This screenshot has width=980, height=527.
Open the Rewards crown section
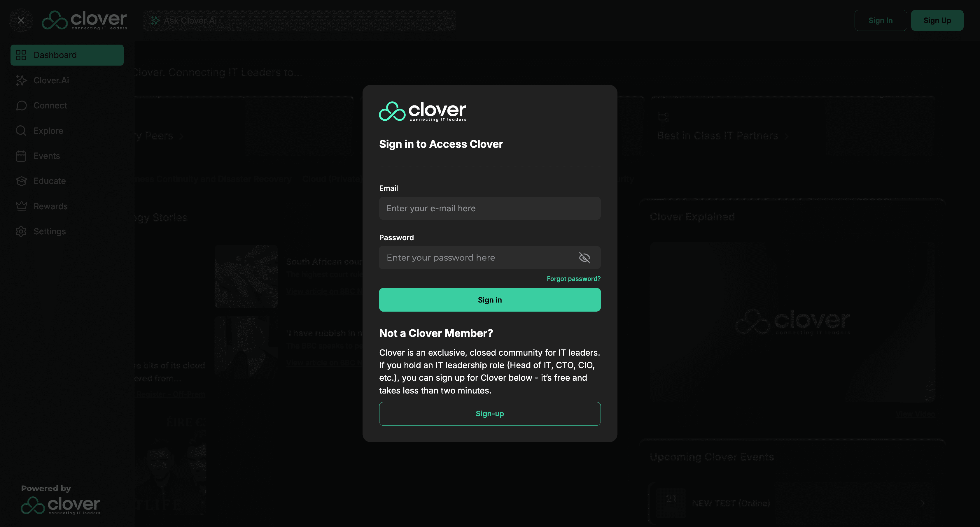coord(50,206)
